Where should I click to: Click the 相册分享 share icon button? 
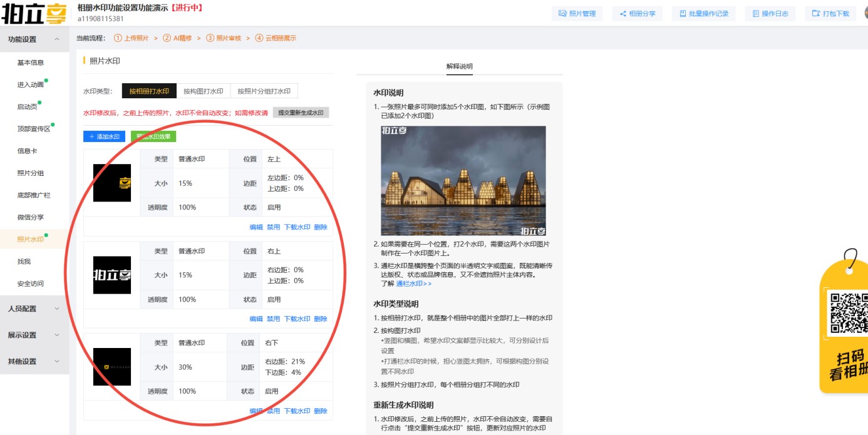point(638,13)
